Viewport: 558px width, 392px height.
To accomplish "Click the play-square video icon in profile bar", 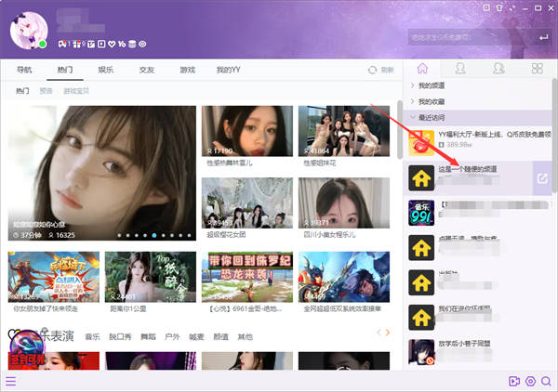I will coord(101,44).
